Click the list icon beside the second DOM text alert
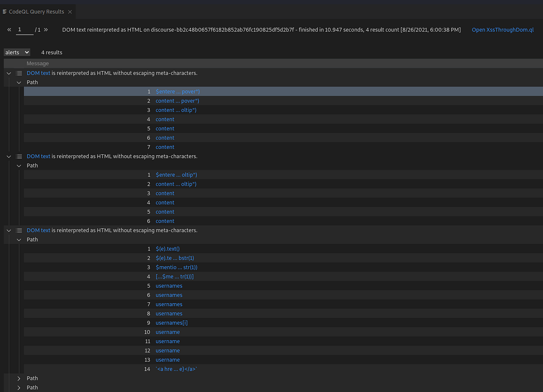The width and height of the screenshot is (543, 392). point(19,156)
